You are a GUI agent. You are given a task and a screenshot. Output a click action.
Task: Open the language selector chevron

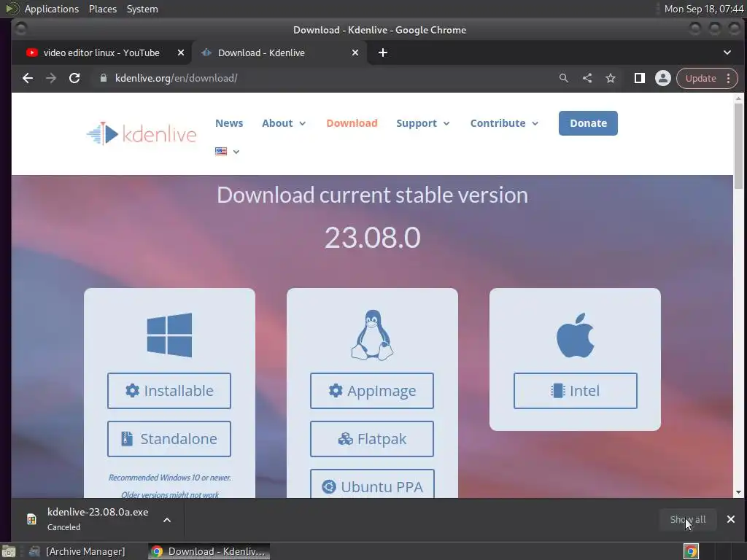pyautogui.click(x=236, y=152)
